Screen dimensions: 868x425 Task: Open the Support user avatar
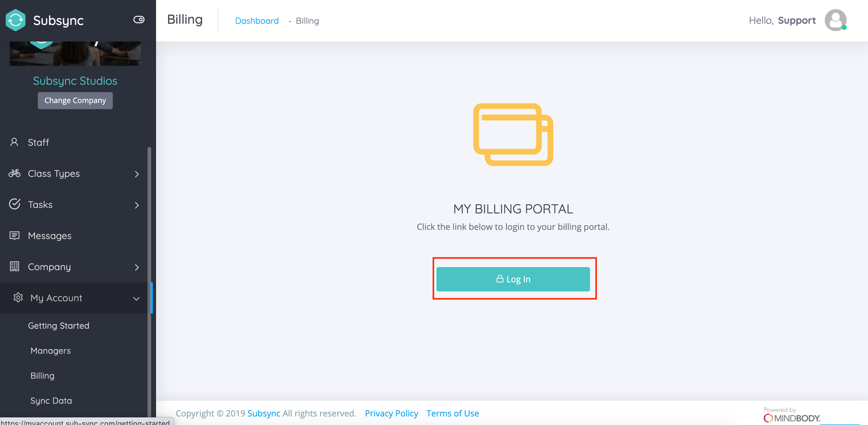point(836,20)
